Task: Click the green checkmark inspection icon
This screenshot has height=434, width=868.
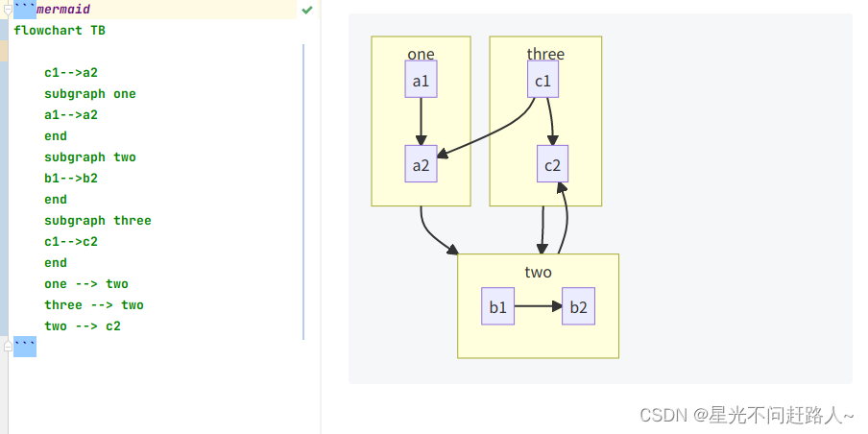Action: [307, 10]
